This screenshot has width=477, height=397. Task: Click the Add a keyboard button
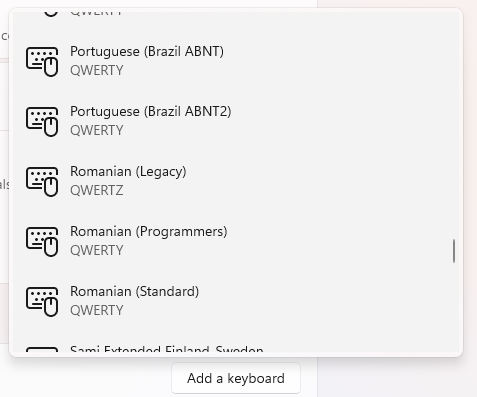tap(236, 378)
